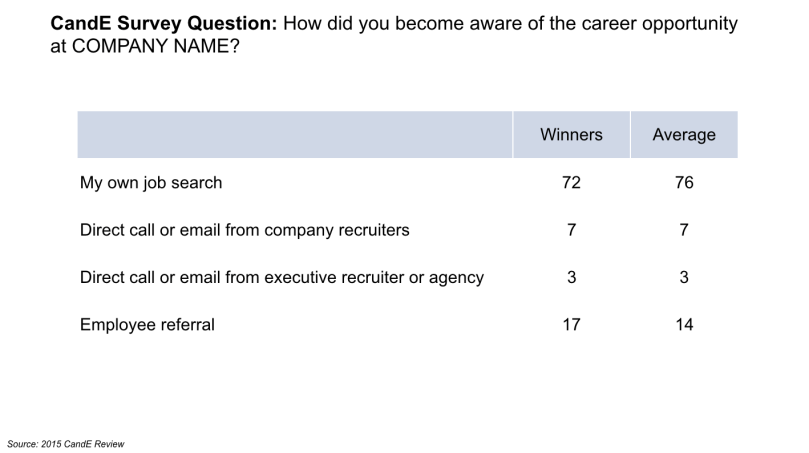
Task: Click the Average column header
Action: [684, 135]
